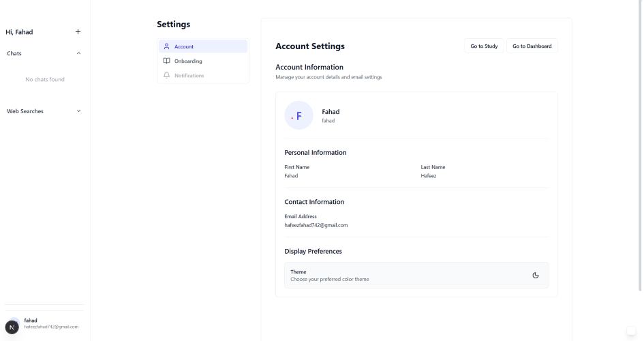Click the Onboarding book icon
644x341 pixels.
(166, 61)
